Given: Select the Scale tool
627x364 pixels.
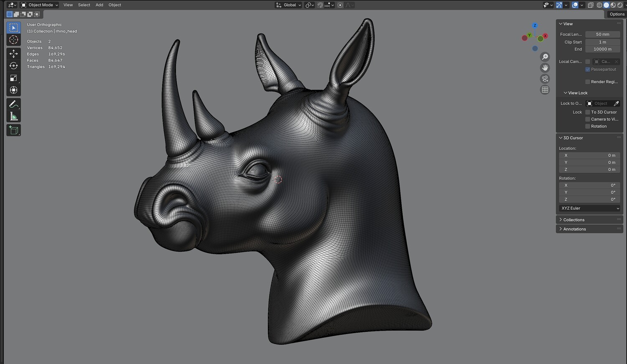Looking at the screenshot, I should [14, 78].
